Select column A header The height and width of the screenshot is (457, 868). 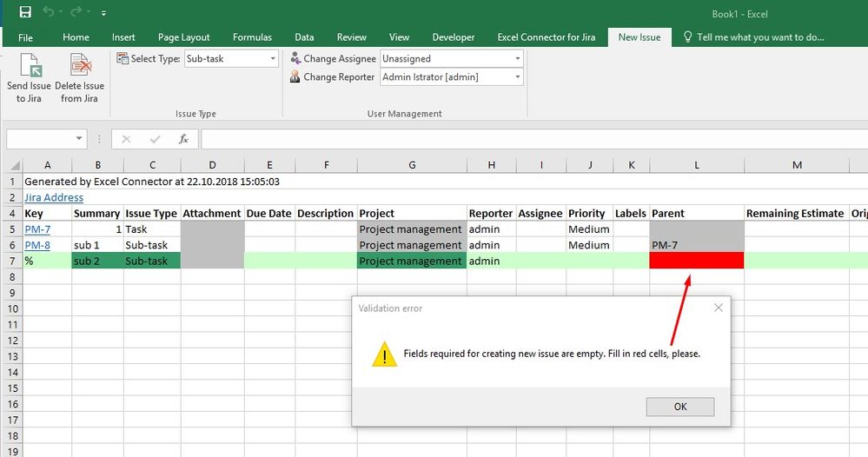[47, 165]
